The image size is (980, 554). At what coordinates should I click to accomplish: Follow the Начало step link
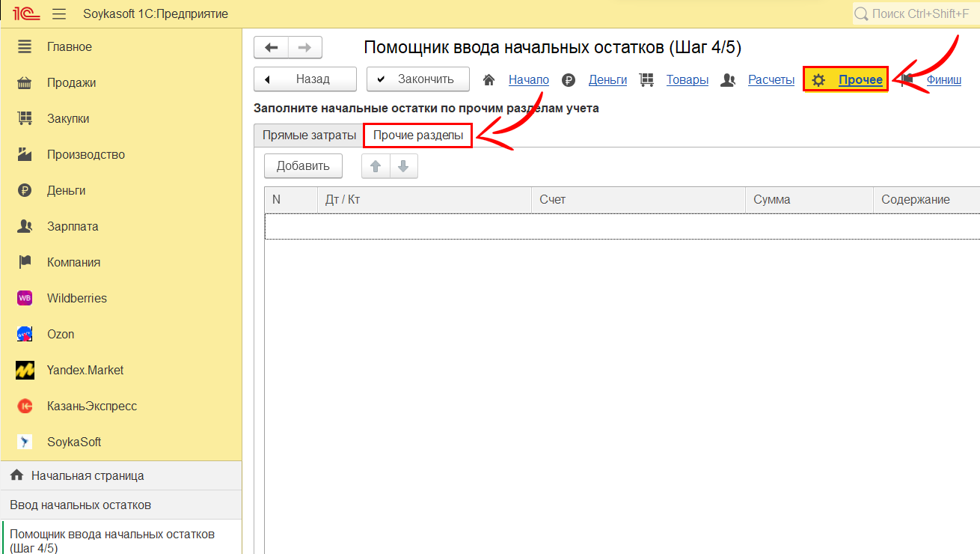point(529,80)
